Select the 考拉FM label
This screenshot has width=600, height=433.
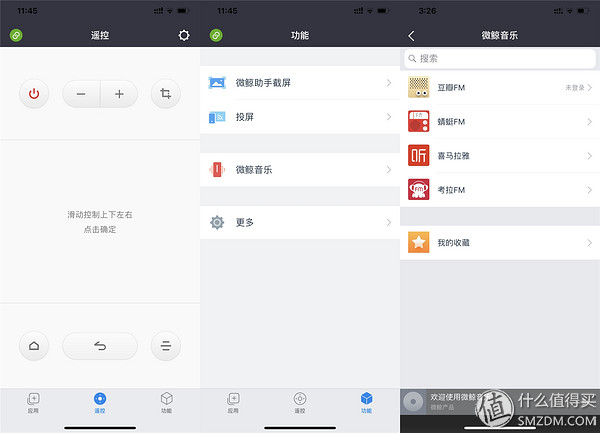click(x=452, y=190)
